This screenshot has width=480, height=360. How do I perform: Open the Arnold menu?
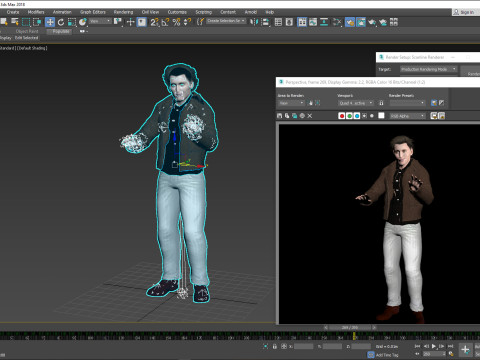(x=251, y=12)
